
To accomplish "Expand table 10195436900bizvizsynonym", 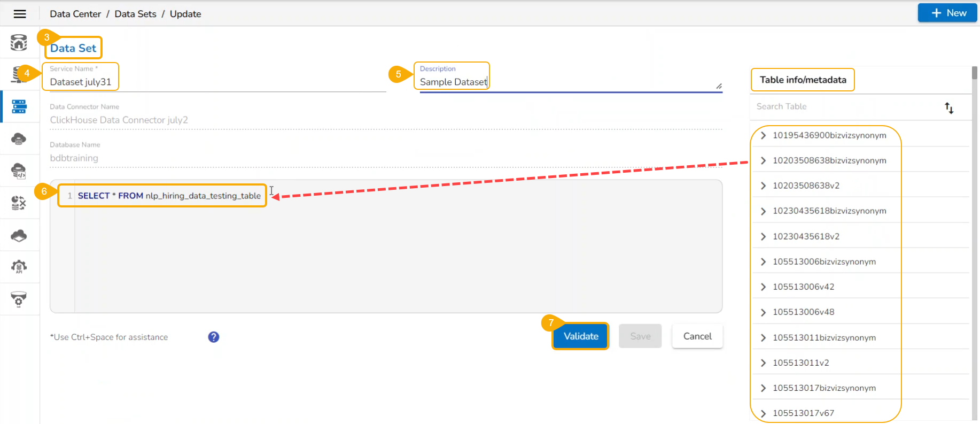I will [x=764, y=135].
